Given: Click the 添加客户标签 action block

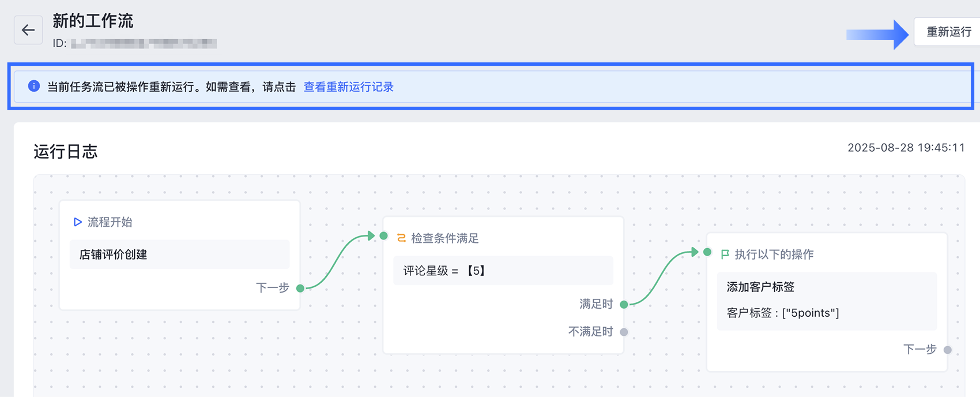Looking at the screenshot, I should (x=826, y=287).
